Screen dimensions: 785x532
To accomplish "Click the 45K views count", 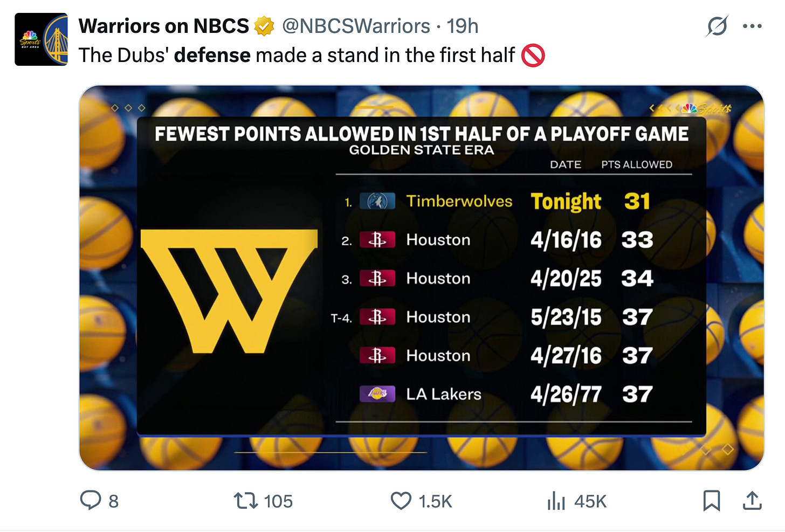I will [590, 501].
